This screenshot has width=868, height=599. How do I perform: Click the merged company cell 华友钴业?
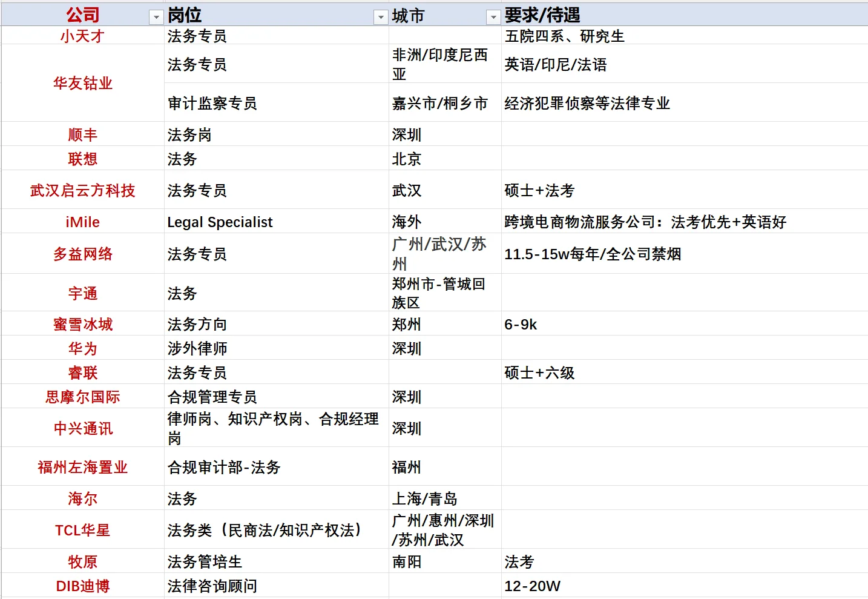(83, 83)
